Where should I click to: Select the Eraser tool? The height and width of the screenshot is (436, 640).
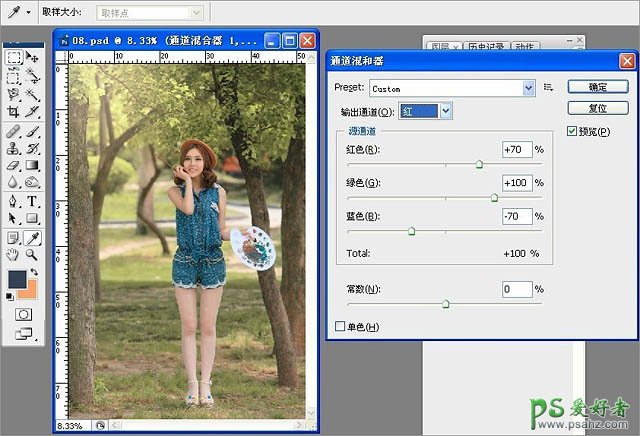(x=14, y=166)
